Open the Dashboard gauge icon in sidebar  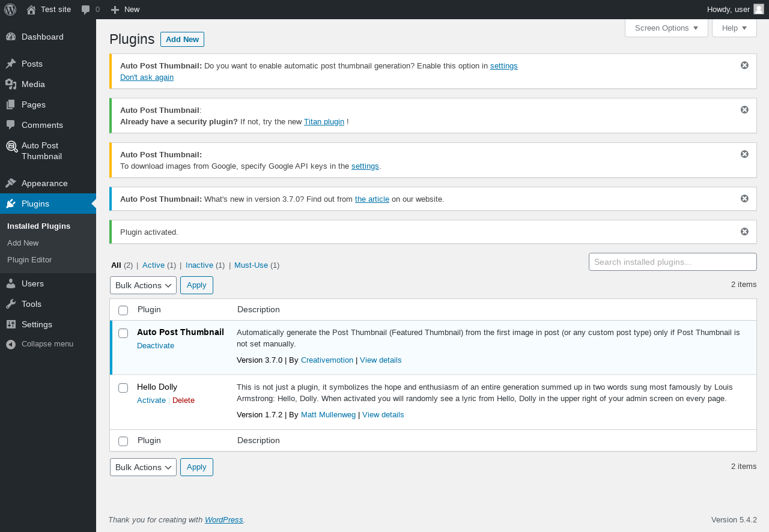coord(11,37)
